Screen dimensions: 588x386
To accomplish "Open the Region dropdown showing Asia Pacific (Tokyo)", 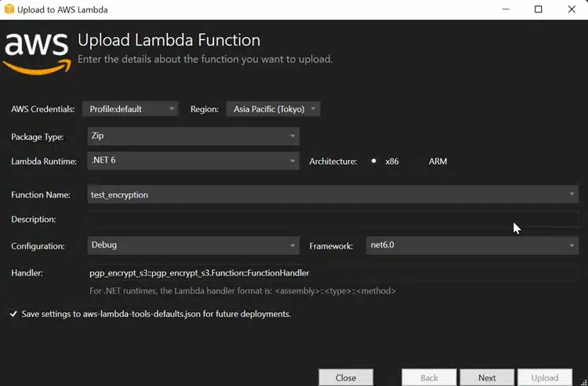I will [273, 109].
